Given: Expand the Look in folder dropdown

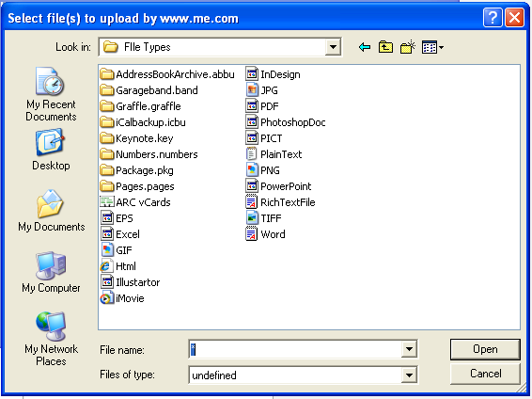Looking at the screenshot, I should click(333, 47).
